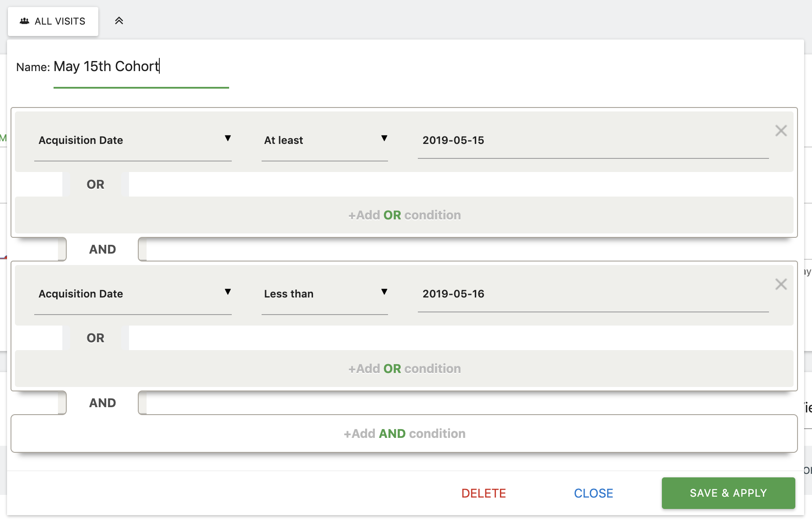Image resolution: width=812 pixels, height=523 pixels.
Task: Remove the 'Less than' condition row
Action: point(781,284)
